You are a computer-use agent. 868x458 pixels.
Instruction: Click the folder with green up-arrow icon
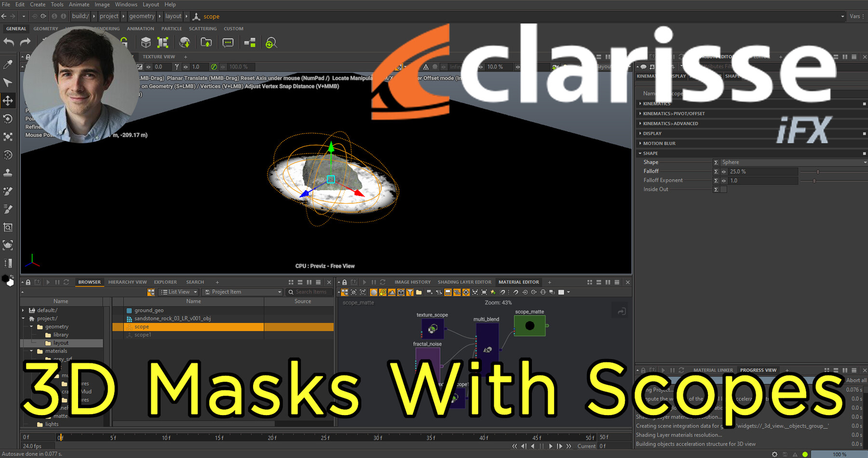pyautogui.click(x=206, y=42)
